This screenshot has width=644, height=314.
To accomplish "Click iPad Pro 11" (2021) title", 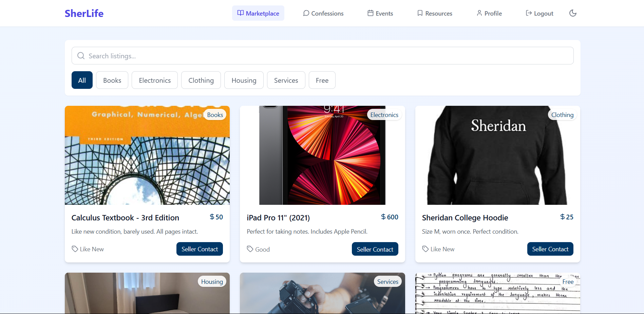I will [278, 218].
